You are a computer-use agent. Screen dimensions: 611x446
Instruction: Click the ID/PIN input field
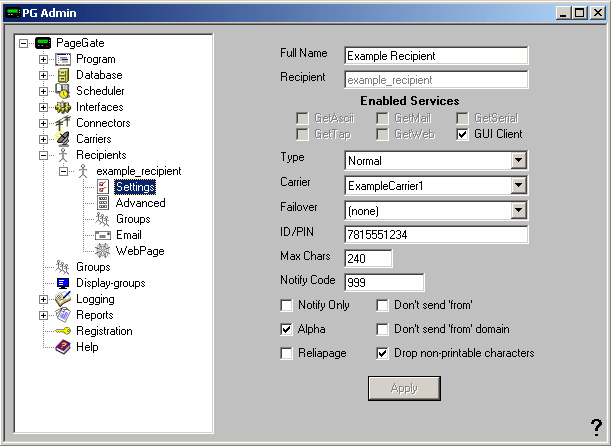coord(436,234)
